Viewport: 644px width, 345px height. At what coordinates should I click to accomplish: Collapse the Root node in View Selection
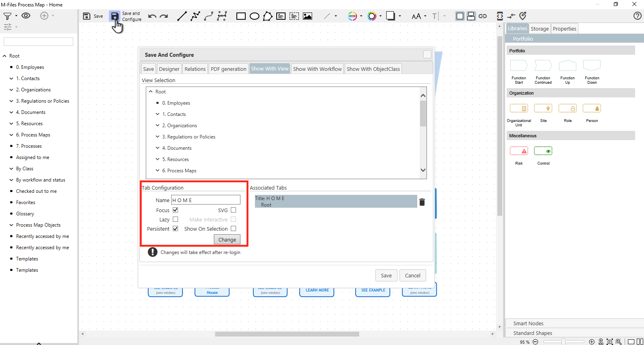pos(151,92)
